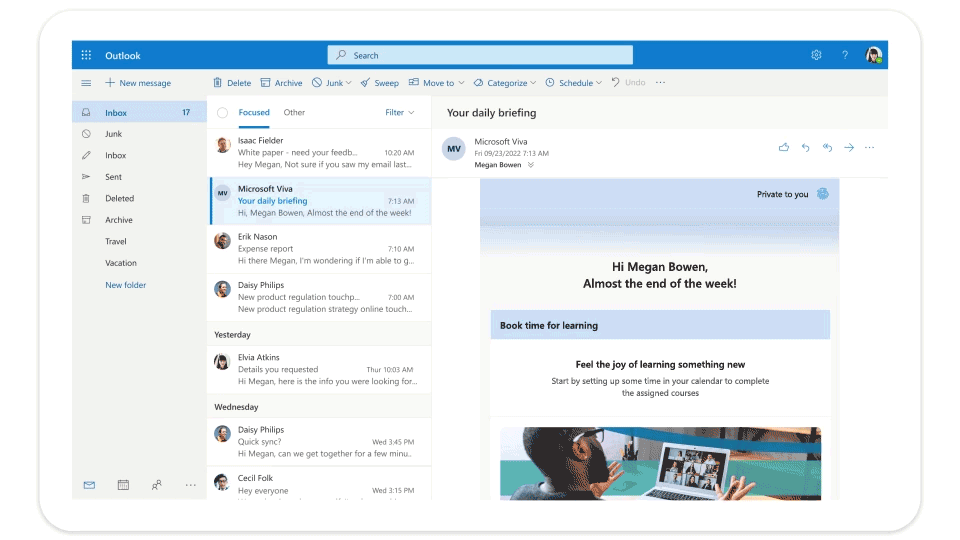Select Elvia Atkins' avatar
Viewport: 960px width, 540px height.
coord(222,362)
